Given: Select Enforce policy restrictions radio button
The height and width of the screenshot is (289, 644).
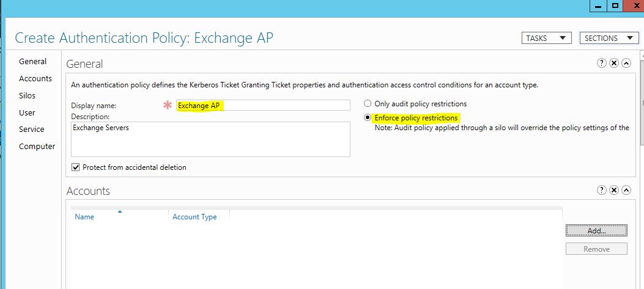Looking at the screenshot, I should pos(368,118).
